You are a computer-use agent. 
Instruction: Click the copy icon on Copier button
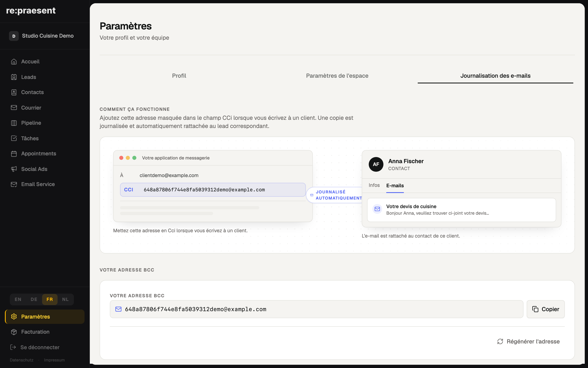coord(535,309)
